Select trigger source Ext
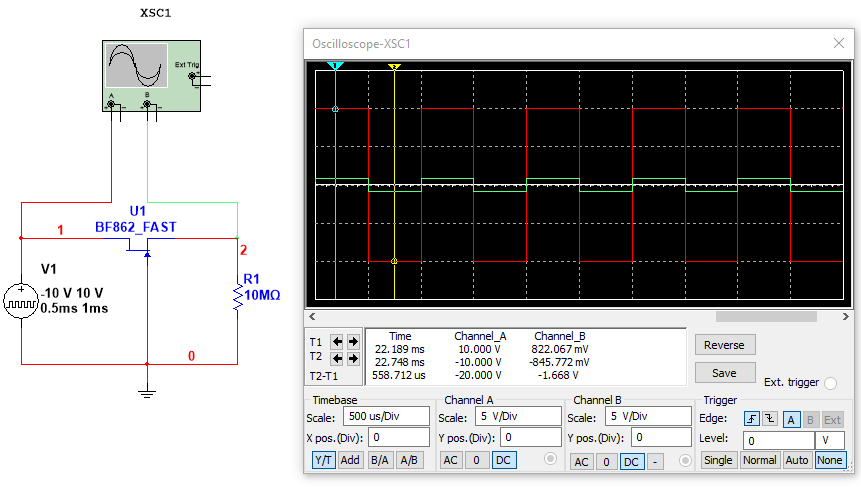The height and width of the screenshot is (487, 861). tap(832, 420)
